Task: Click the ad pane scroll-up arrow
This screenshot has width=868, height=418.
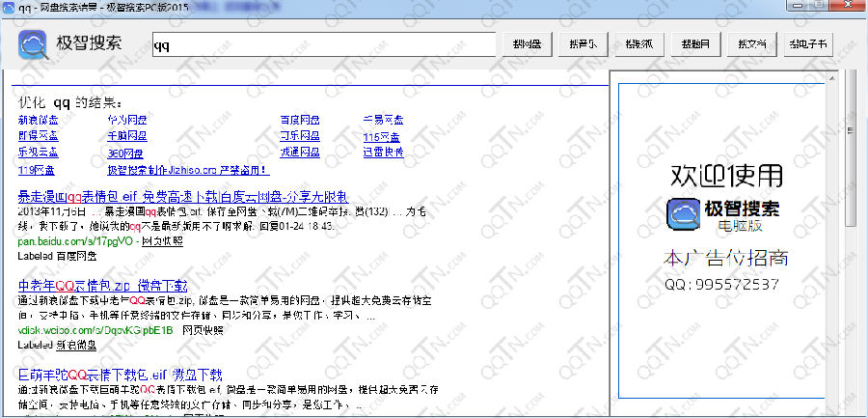Action: click(834, 78)
